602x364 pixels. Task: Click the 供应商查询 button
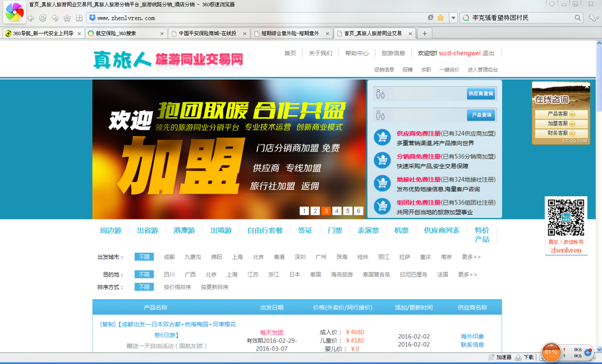click(481, 94)
